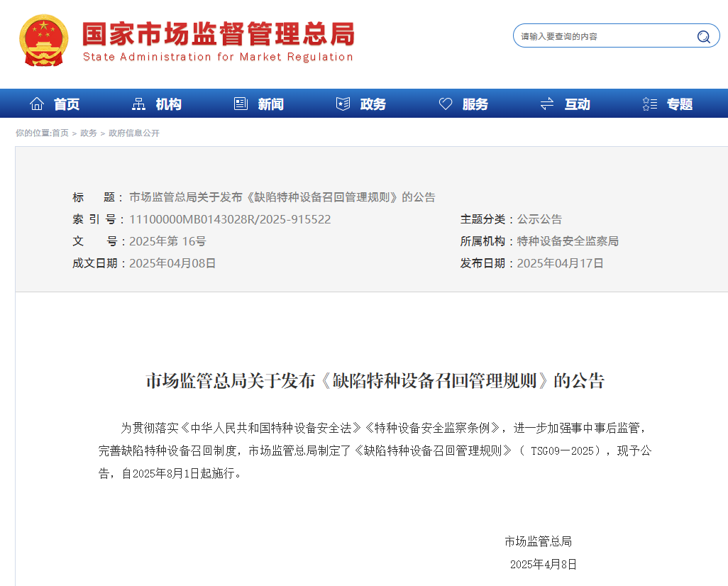
Task: Click the 发布日期 value 2025年04月17日
Action: pyautogui.click(x=560, y=263)
